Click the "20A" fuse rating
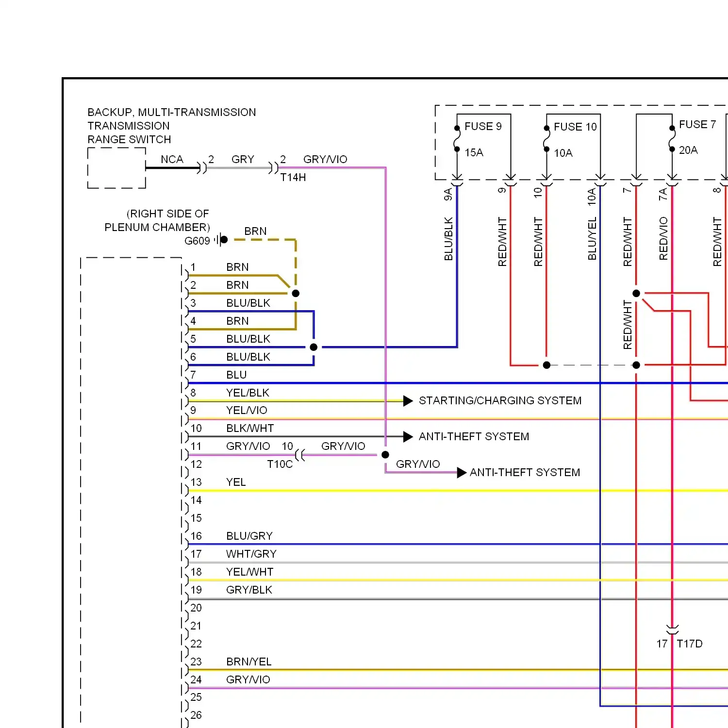Screen dimensions: 728x728 pyautogui.click(x=688, y=150)
